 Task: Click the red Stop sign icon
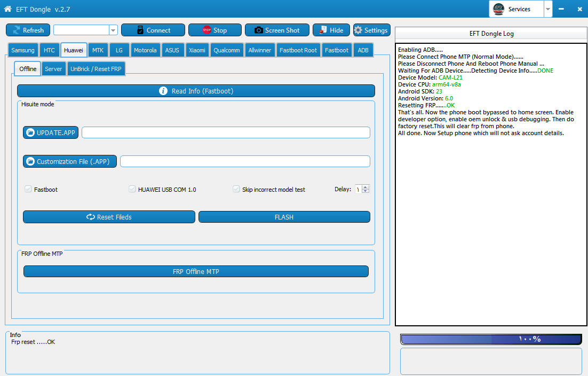[x=206, y=30]
